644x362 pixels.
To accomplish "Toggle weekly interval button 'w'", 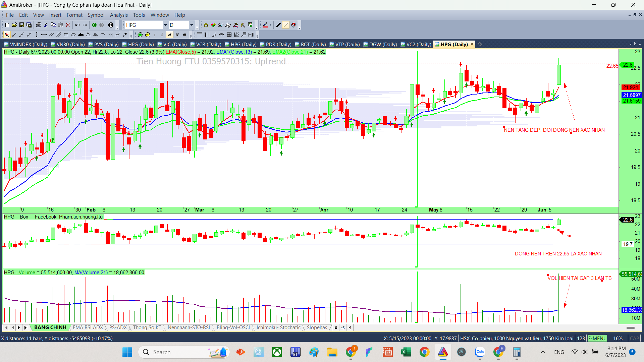I will (177, 35).
